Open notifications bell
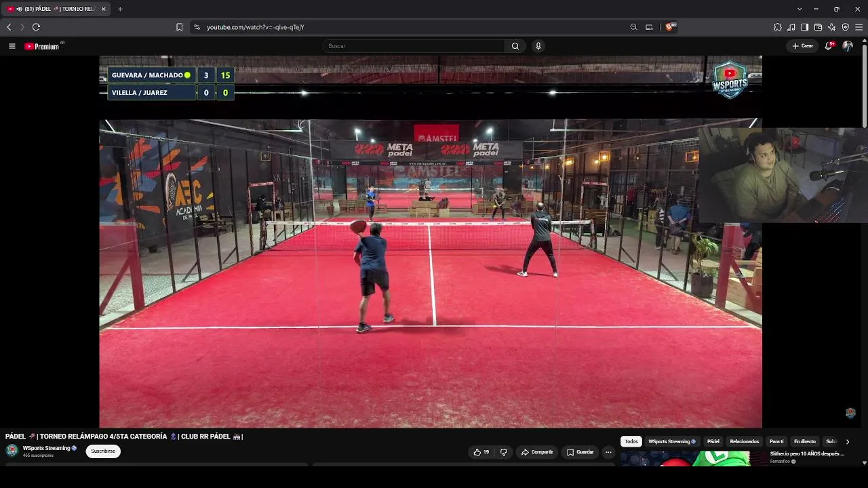The height and width of the screenshot is (488, 868). pos(829,46)
